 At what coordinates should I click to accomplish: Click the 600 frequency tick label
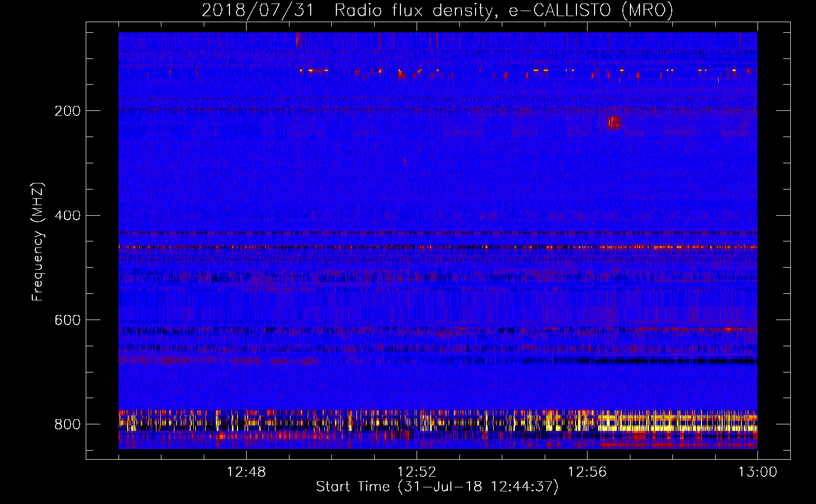coord(68,321)
